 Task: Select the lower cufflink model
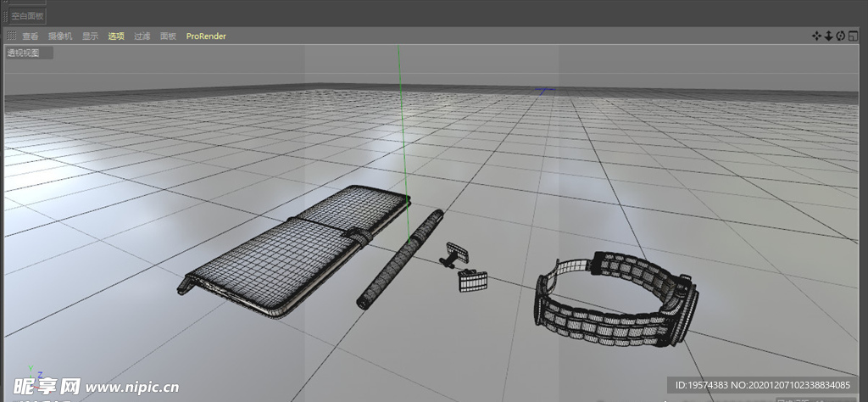(472, 280)
